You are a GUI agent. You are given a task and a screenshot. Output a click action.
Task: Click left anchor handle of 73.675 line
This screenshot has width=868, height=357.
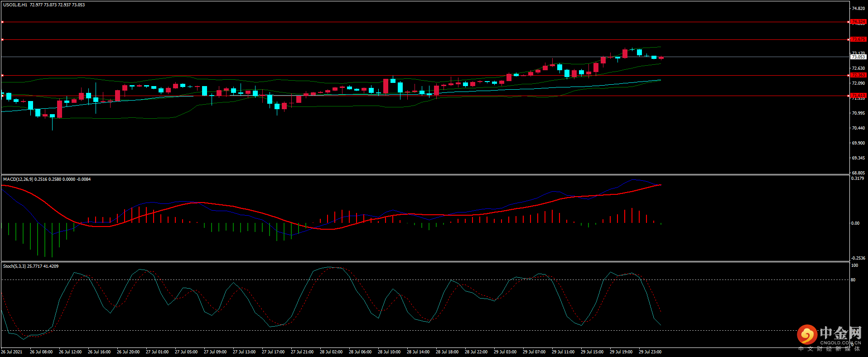[x=2, y=40]
